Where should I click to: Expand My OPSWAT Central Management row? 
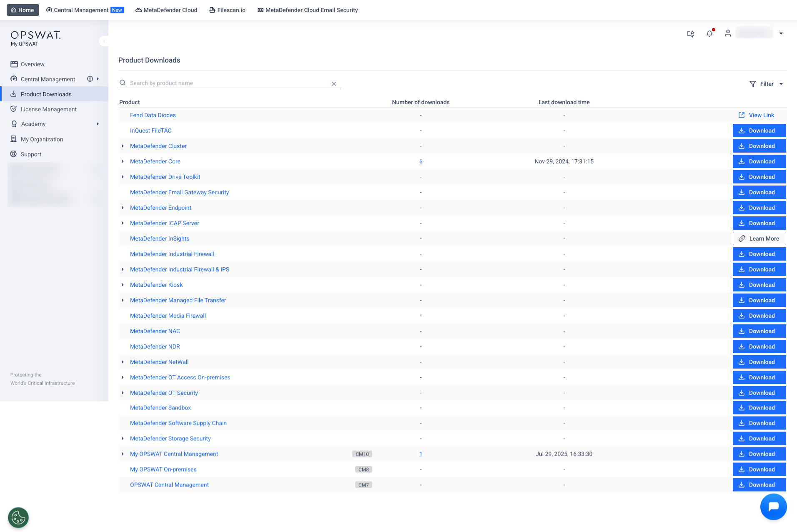coord(123,454)
